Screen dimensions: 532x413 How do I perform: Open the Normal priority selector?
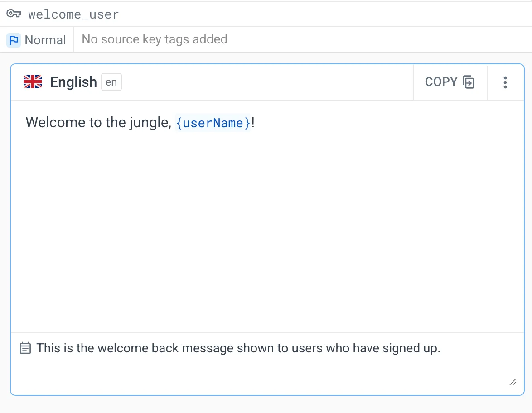point(45,40)
